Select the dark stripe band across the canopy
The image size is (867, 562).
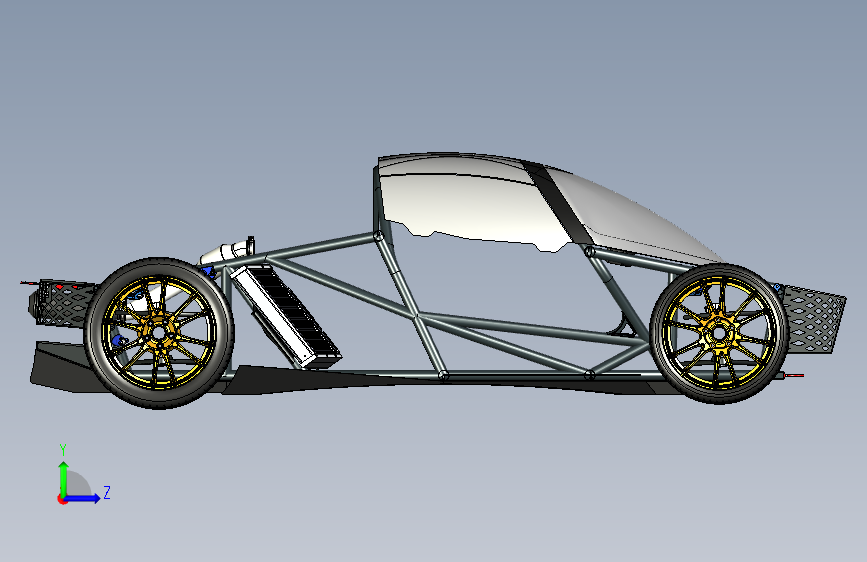pos(557,202)
